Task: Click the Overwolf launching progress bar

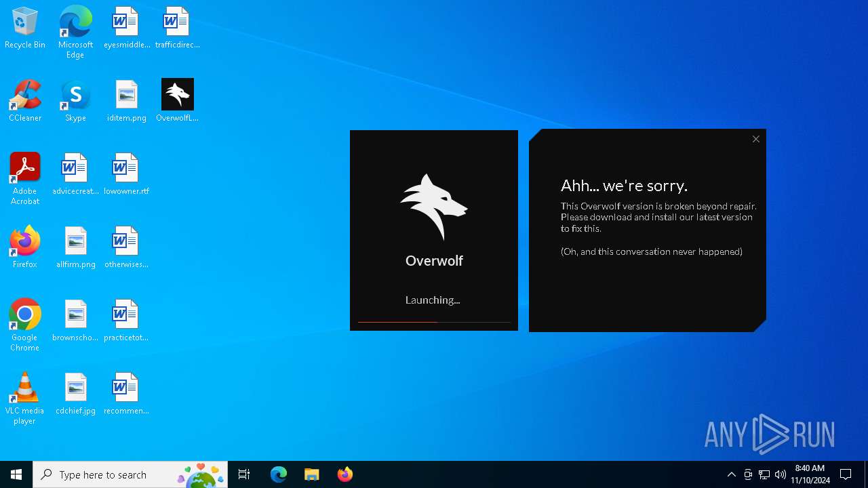Action: point(434,322)
